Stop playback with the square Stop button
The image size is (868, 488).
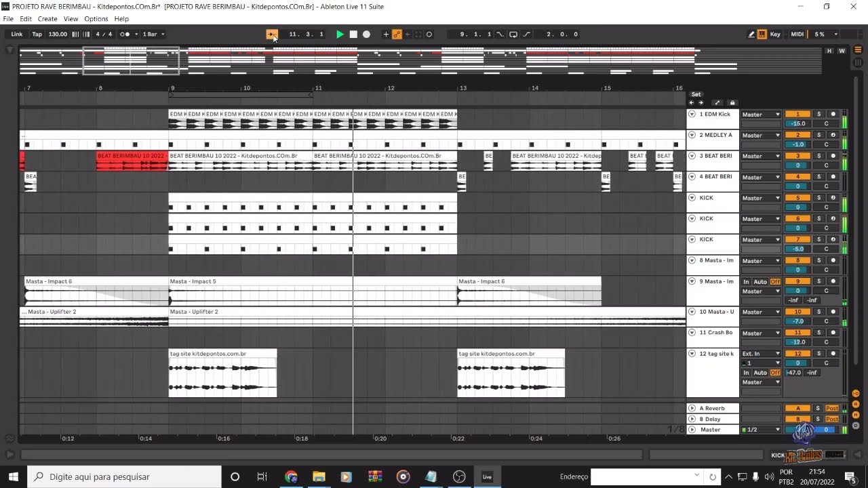pos(353,34)
